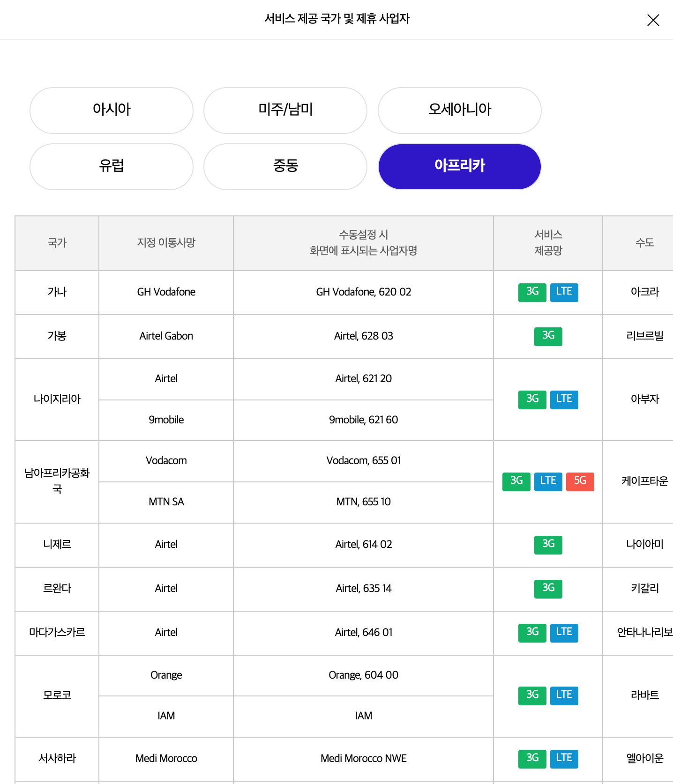Screen dimensions: 673x784
Task: Click the 3G badge in the 가봉 row
Action: (x=548, y=336)
